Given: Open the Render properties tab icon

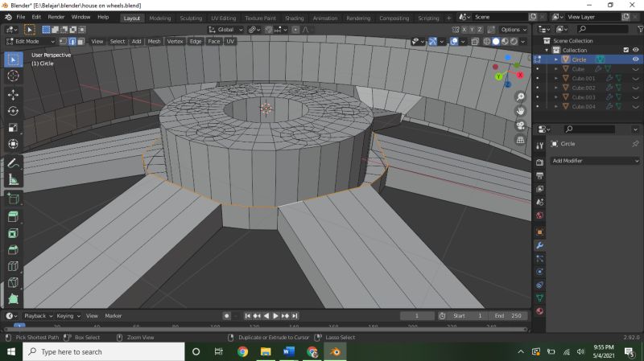Looking at the screenshot, I should pyautogui.click(x=539, y=162).
